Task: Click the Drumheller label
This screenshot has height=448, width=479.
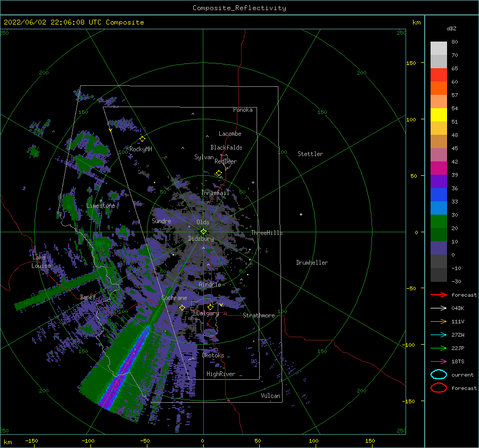Action: point(312,263)
